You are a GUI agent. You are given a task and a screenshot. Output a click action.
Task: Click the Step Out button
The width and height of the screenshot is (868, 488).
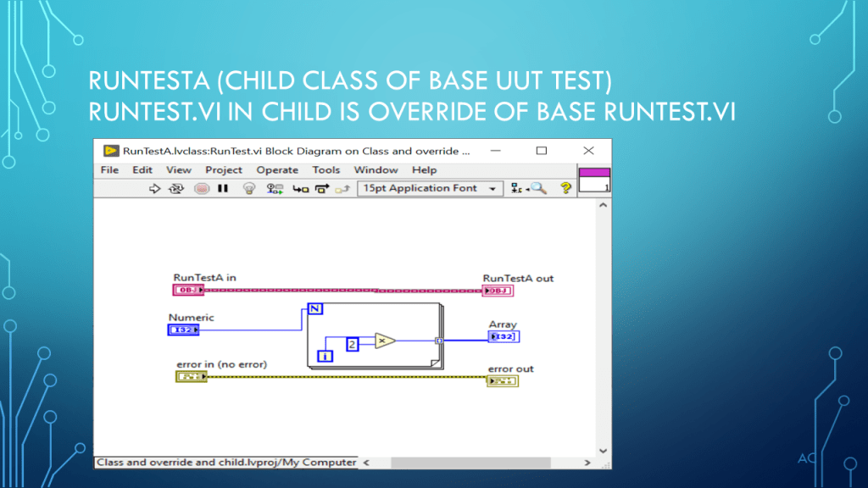(342, 189)
